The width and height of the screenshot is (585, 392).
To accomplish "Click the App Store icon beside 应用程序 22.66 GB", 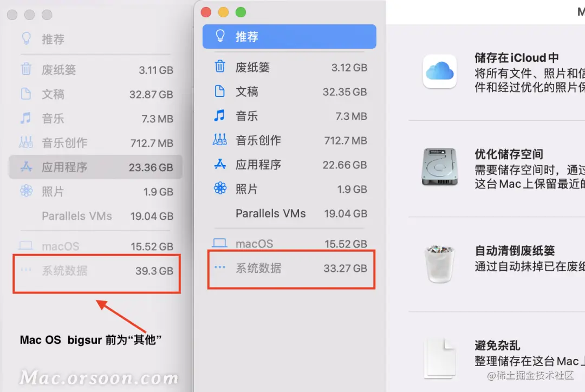I will (x=220, y=164).
